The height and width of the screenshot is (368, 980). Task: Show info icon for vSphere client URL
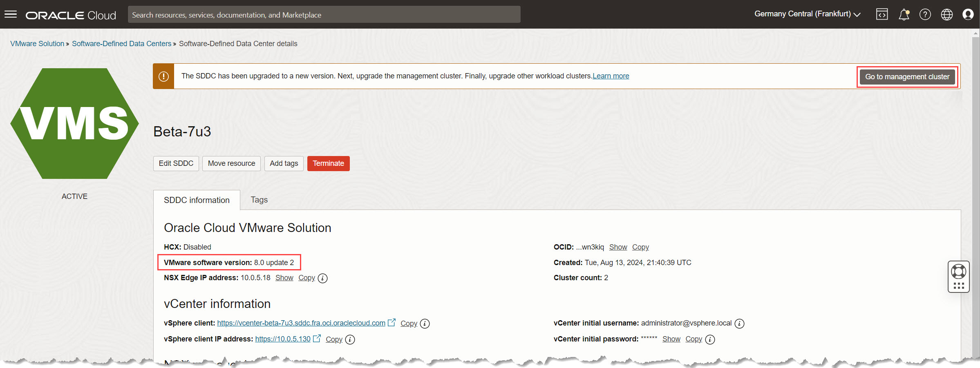point(425,324)
